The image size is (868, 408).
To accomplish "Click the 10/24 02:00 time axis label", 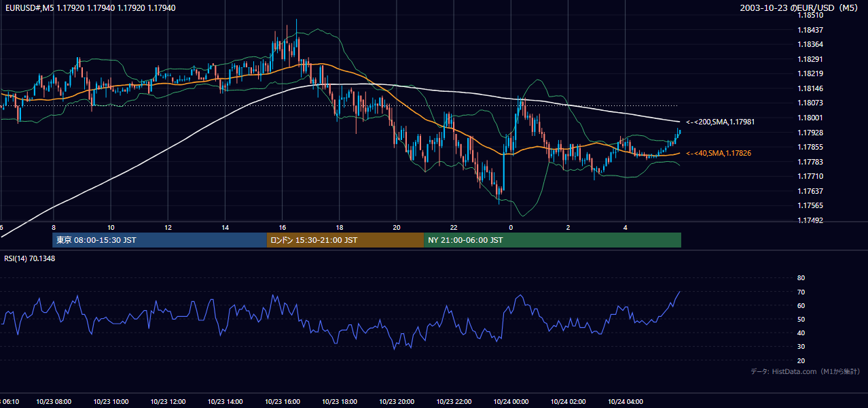I will coord(568,402).
